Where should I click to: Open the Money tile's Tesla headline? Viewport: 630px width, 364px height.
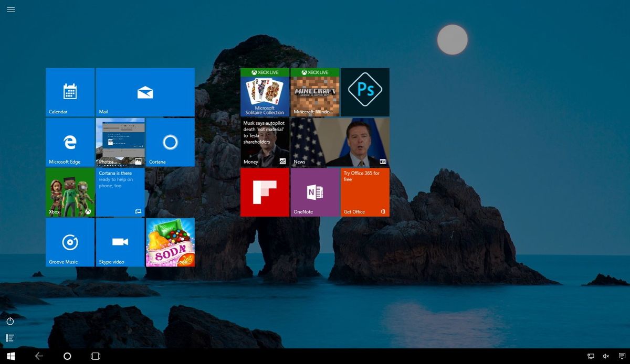[265, 142]
